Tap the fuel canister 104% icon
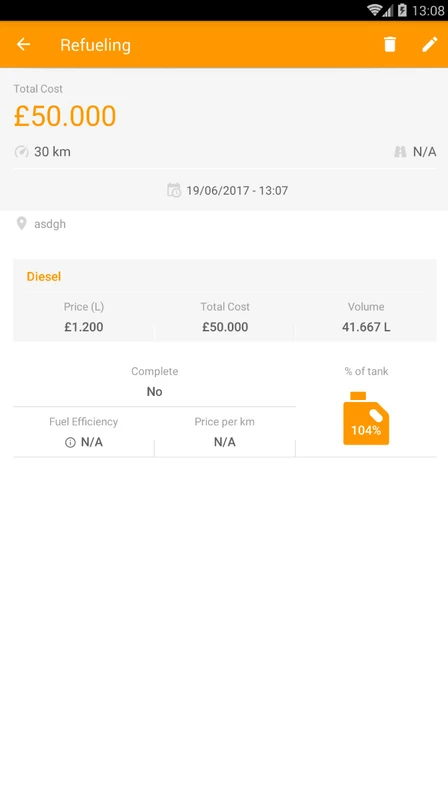This screenshot has height=800, width=448. [366, 418]
